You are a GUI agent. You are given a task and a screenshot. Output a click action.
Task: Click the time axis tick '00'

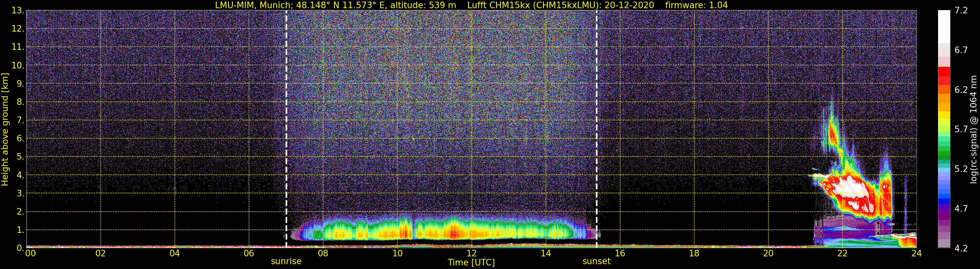pyautogui.click(x=31, y=253)
